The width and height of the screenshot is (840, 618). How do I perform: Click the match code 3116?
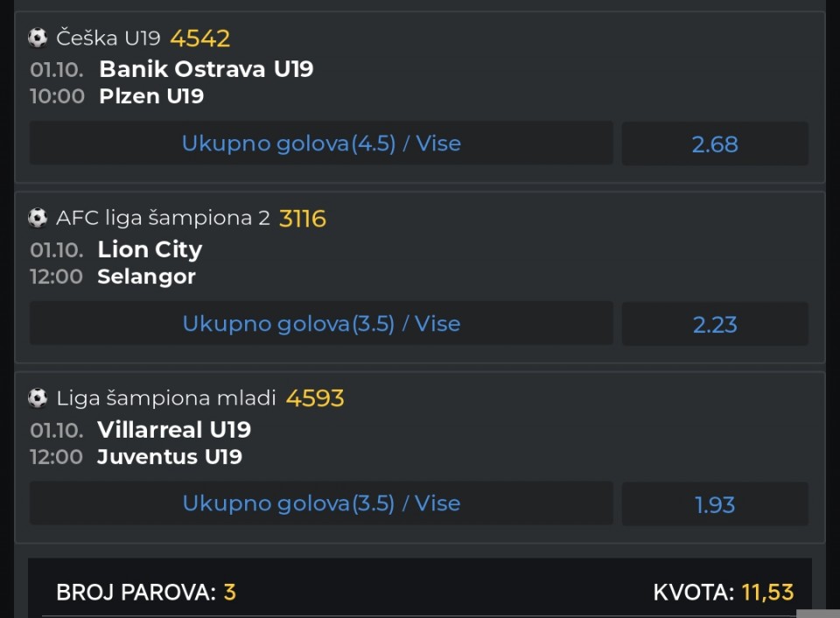click(302, 219)
